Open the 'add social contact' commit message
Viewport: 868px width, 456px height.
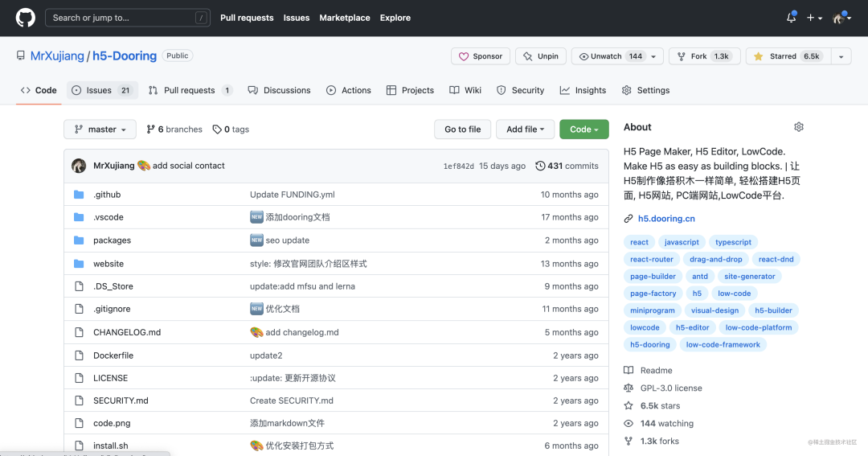pyautogui.click(x=189, y=166)
